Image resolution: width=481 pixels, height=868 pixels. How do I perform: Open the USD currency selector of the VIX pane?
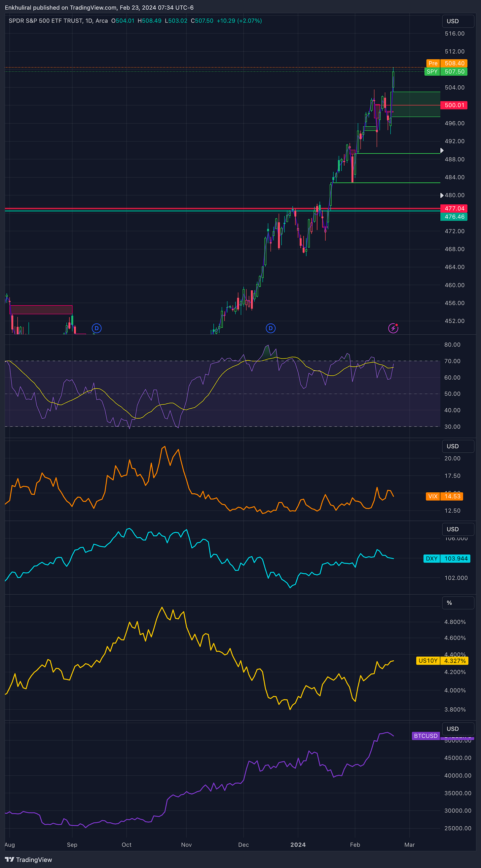tap(458, 446)
